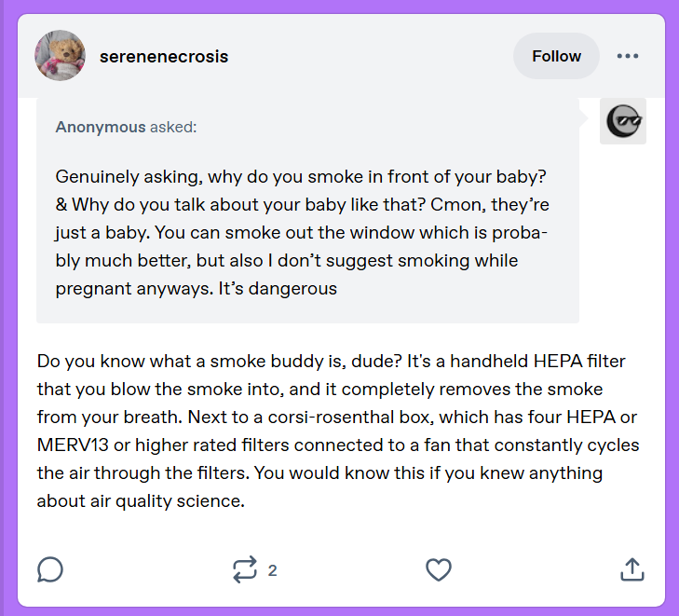This screenshot has height=616, width=679.
Task: Select the 'Genuinely asking' ask line
Action: coord(301,177)
